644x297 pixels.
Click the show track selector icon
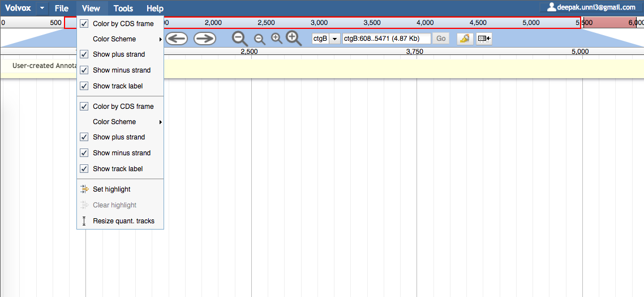click(484, 39)
